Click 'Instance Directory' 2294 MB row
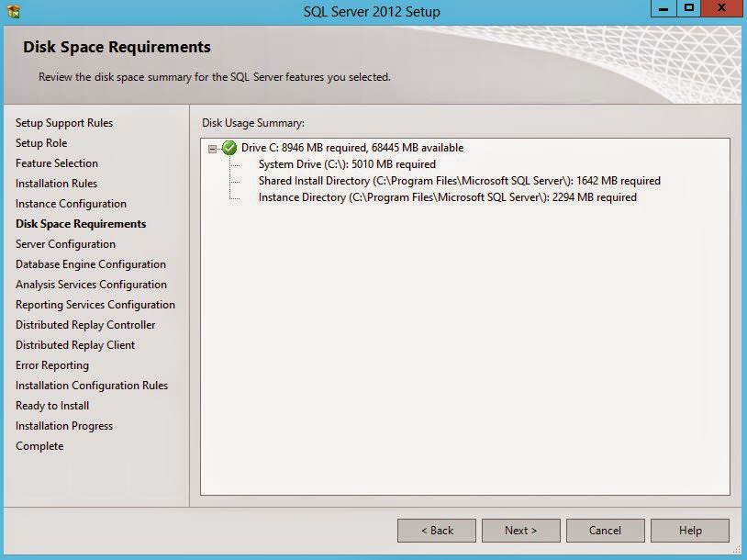The image size is (747, 560). click(447, 197)
